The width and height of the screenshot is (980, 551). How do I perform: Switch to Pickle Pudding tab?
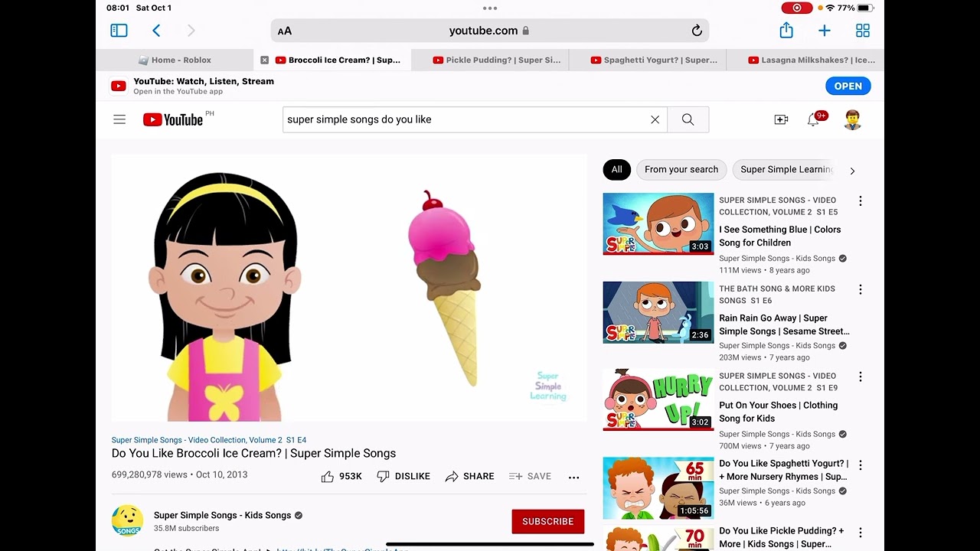tap(490, 60)
